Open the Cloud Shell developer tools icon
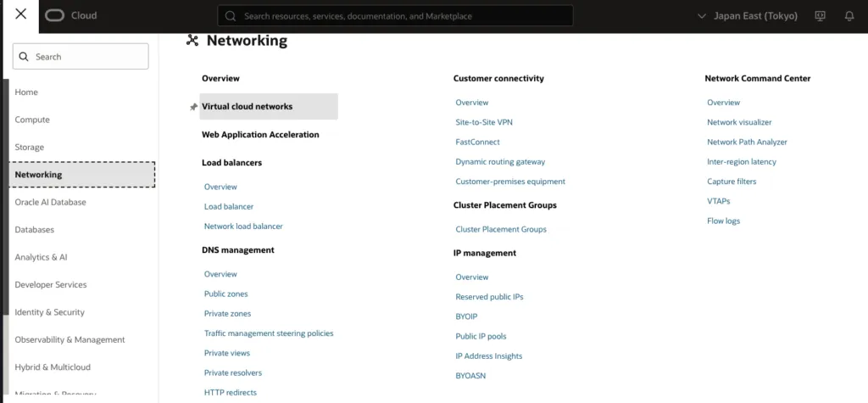This screenshot has height=403, width=868. (821, 16)
